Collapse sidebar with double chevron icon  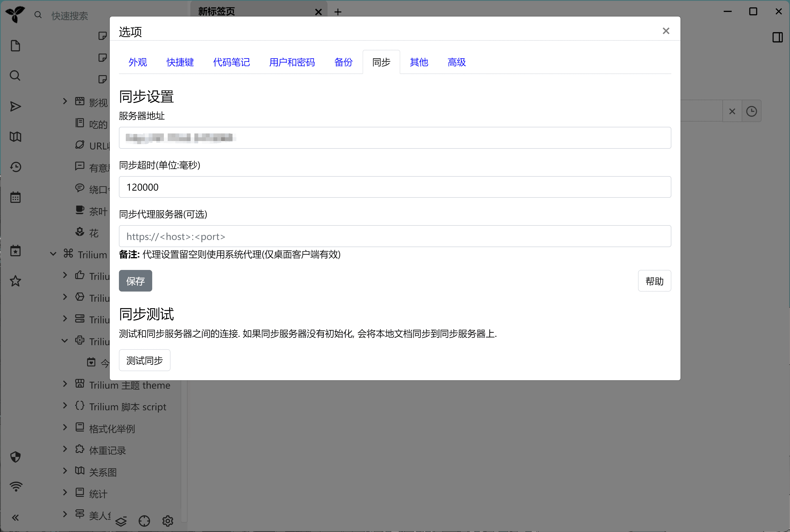point(15,518)
